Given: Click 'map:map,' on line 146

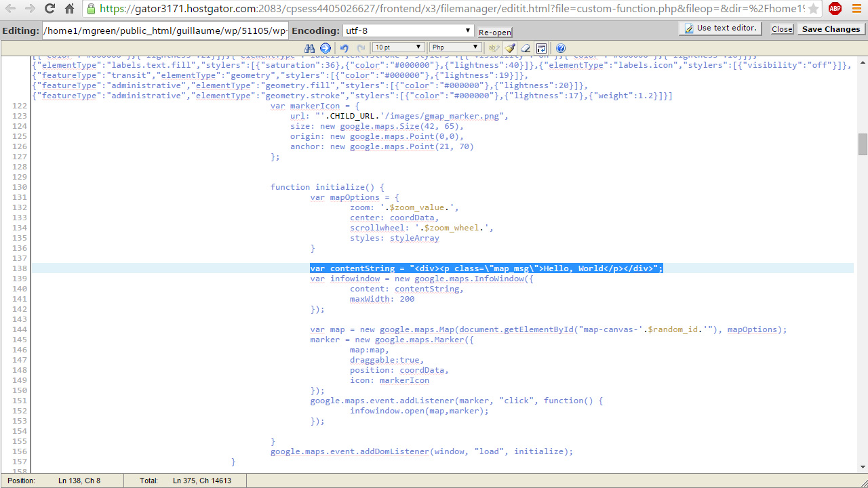Looking at the screenshot, I should [370, 350].
